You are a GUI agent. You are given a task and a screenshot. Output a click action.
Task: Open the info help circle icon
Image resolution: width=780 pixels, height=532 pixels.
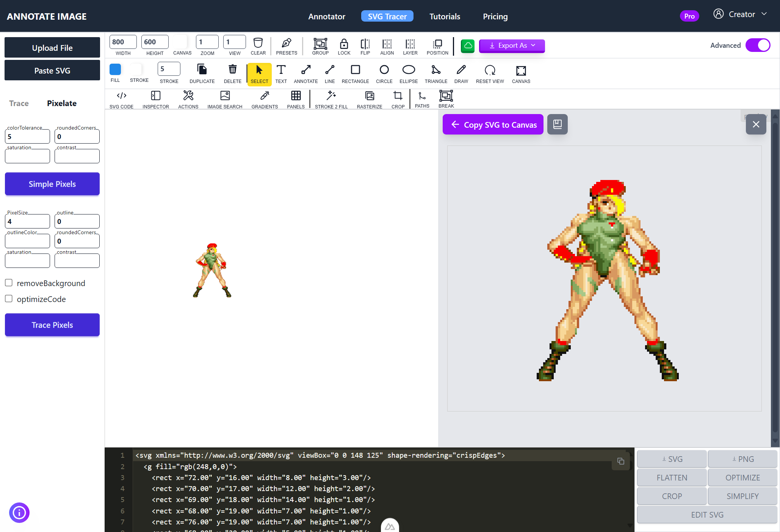point(19,513)
